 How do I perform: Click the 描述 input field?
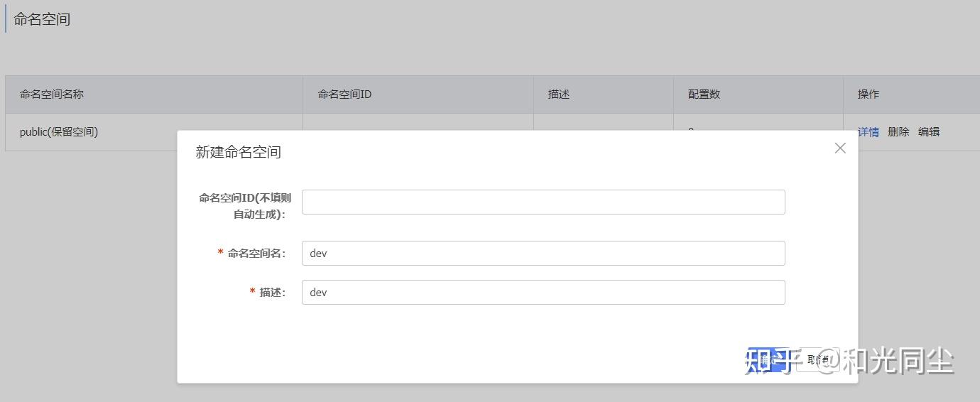coord(543,292)
